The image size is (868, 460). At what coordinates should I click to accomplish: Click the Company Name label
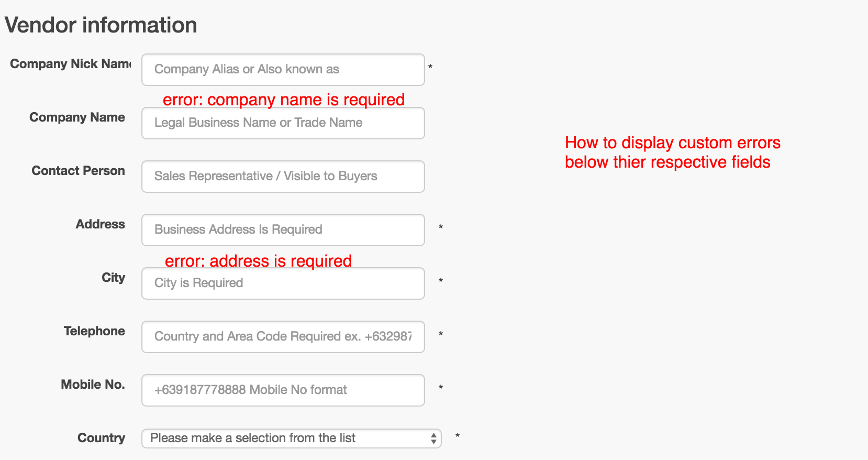tap(77, 117)
